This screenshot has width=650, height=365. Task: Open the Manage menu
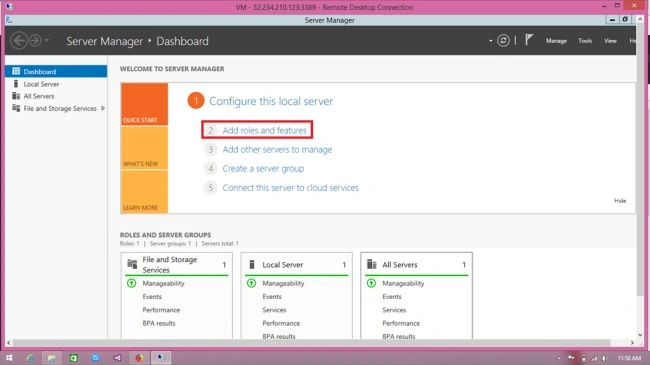click(556, 41)
